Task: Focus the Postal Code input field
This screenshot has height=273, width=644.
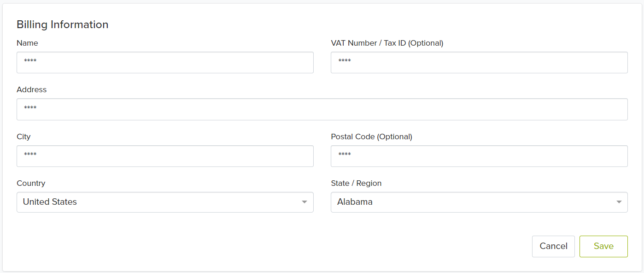Action: coord(479,156)
